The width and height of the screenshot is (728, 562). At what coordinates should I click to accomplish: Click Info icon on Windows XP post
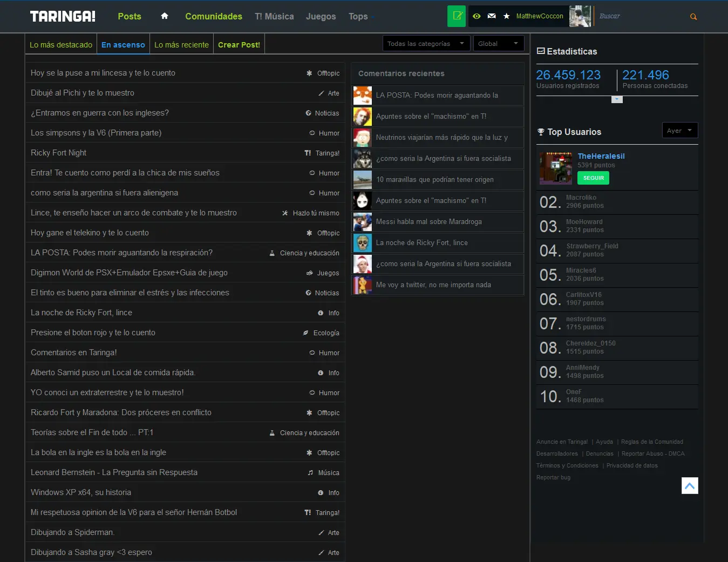(321, 493)
